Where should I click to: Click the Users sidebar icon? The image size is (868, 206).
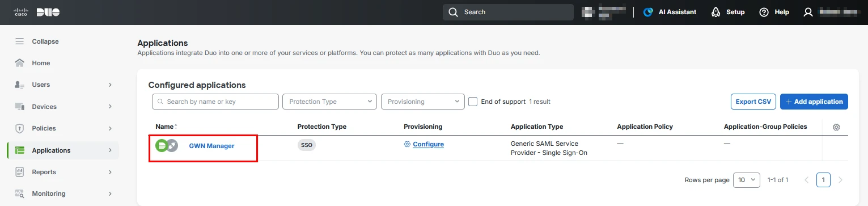point(20,85)
